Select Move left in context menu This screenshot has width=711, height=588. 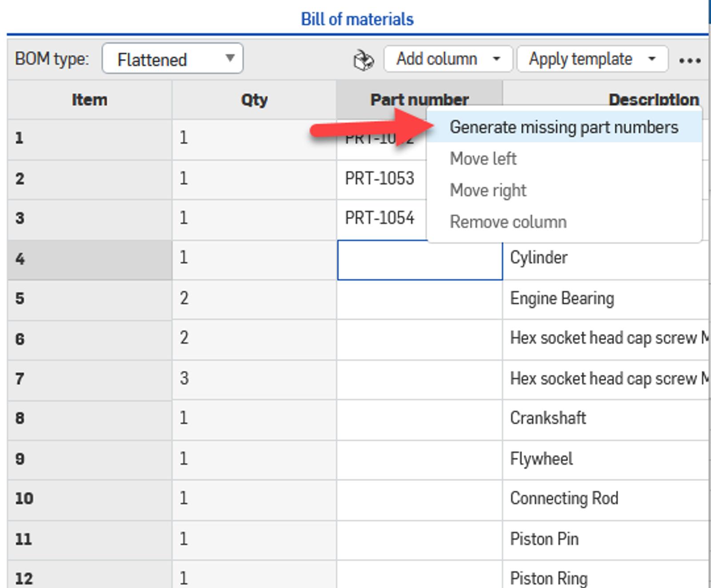[x=483, y=159]
